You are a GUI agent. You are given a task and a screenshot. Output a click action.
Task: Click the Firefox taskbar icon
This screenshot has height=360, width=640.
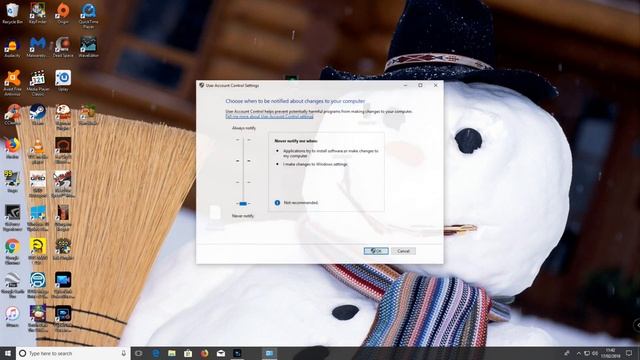[204, 353]
